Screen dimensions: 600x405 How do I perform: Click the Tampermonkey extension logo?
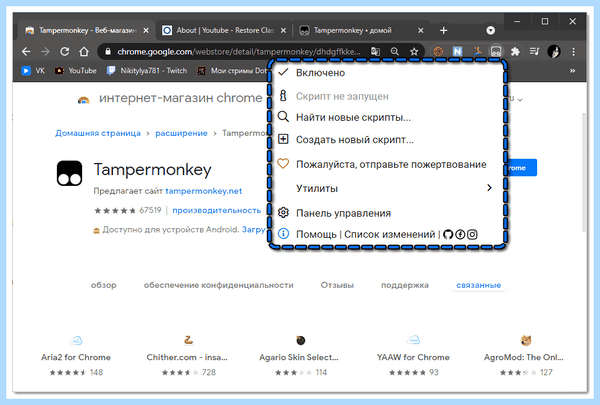point(69,173)
